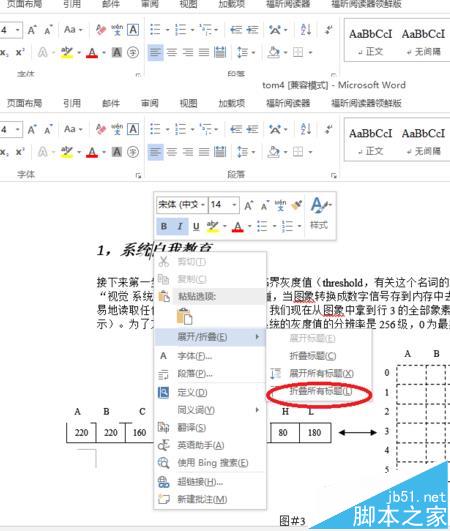
Task: Open Change Case Aa dropdown below tom4 title
Action: point(73,129)
